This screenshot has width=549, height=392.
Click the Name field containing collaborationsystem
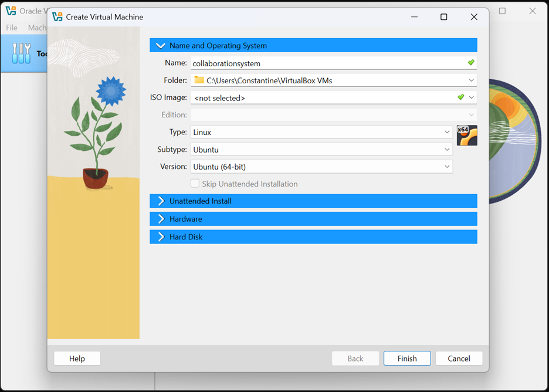point(334,63)
